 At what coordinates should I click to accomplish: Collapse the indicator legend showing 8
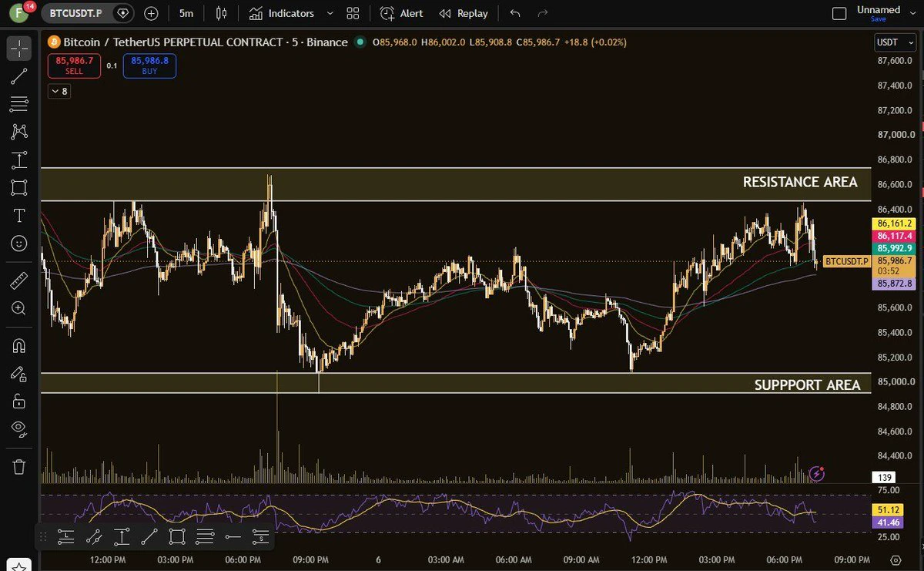(59, 91)
